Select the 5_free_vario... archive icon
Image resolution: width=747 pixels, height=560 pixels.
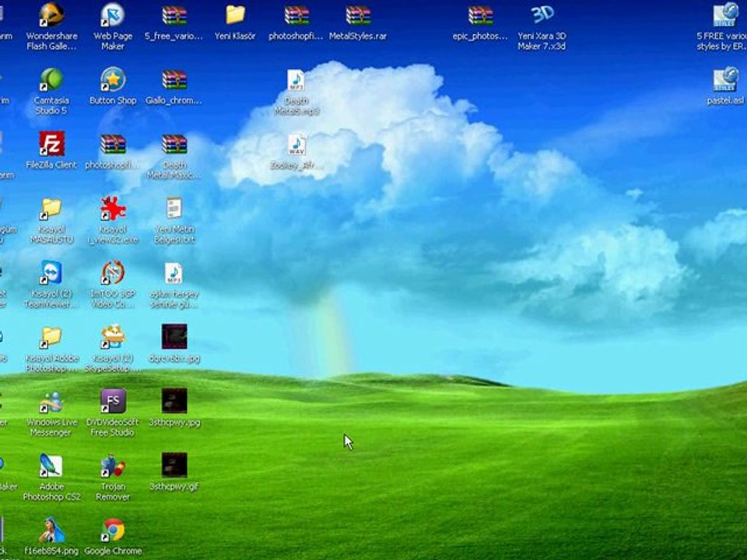(174, 16)
